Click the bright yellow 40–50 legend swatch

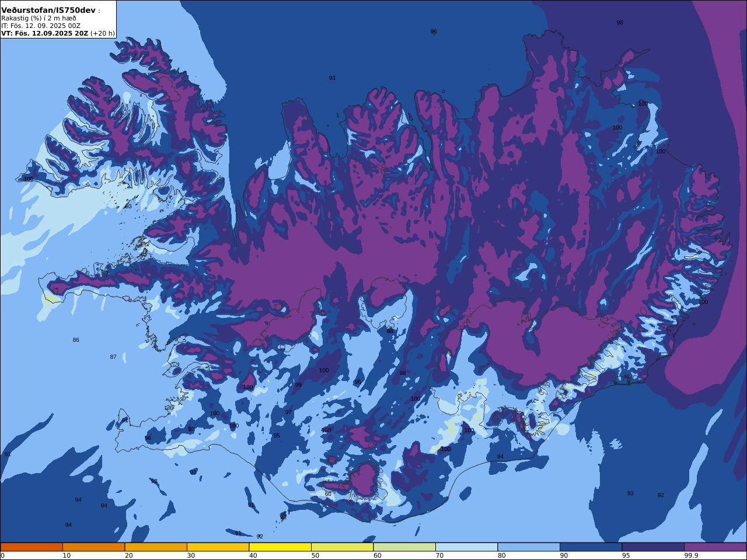coord(280,547)
